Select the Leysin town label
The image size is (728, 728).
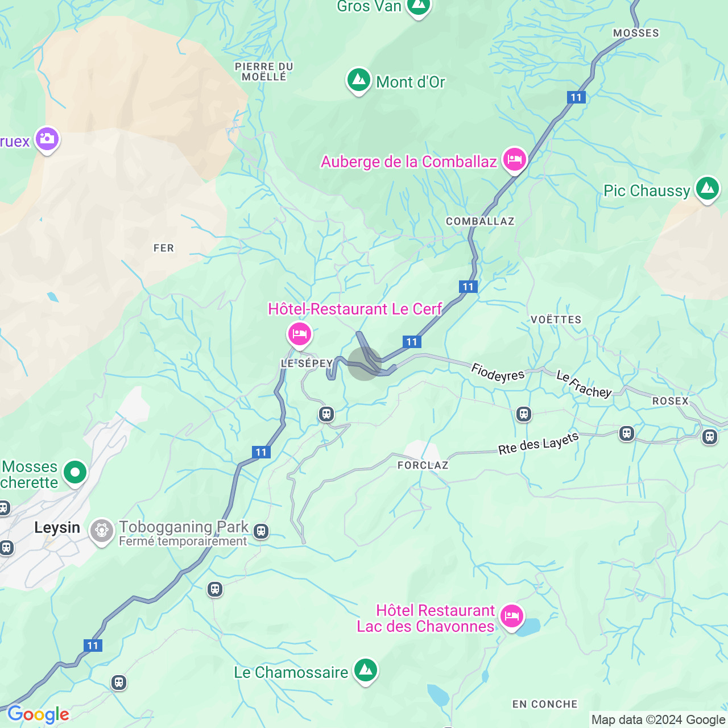57,528
